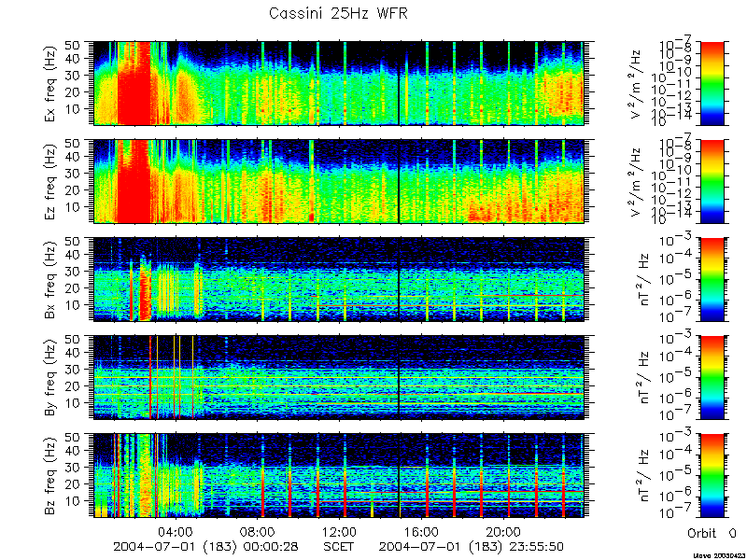Click the "Bx freq (Hz)" axis label

pos(51,279)
